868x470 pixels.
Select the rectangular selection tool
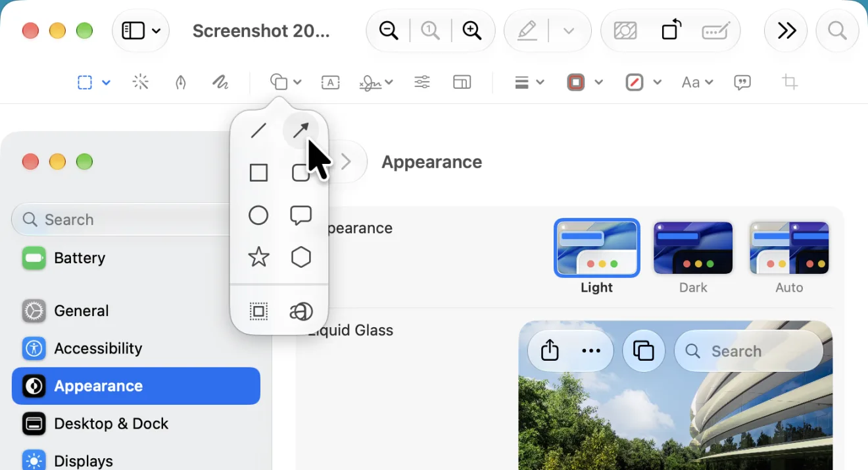[x=85, y=82]
